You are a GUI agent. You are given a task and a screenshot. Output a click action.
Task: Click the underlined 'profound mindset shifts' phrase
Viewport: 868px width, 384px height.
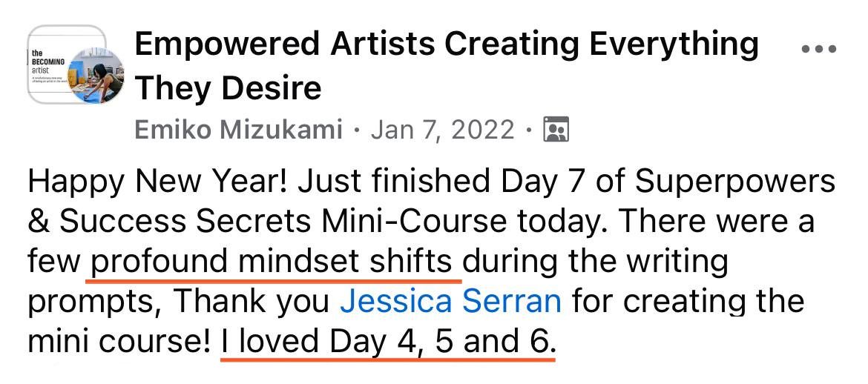(x=273, y=262)
